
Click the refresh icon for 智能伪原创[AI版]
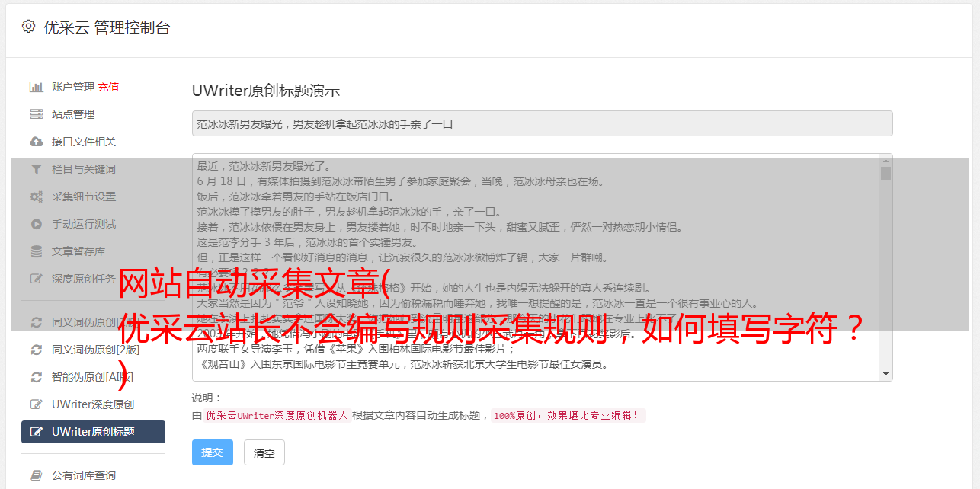36,377
